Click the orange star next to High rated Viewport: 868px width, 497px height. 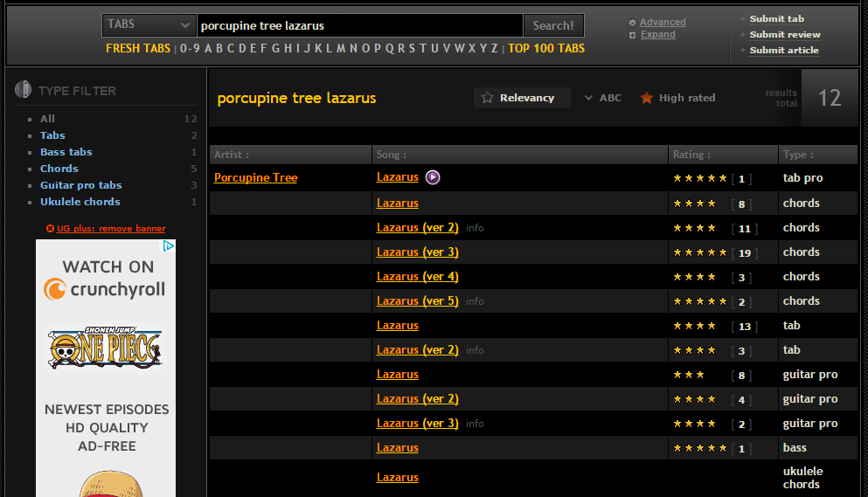point(646,98)
